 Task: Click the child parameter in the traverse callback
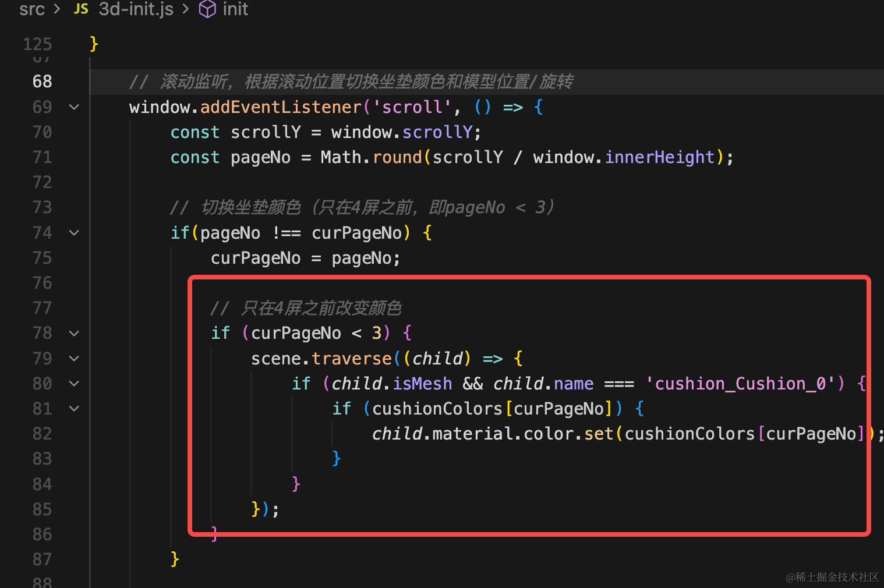point(437,359)
